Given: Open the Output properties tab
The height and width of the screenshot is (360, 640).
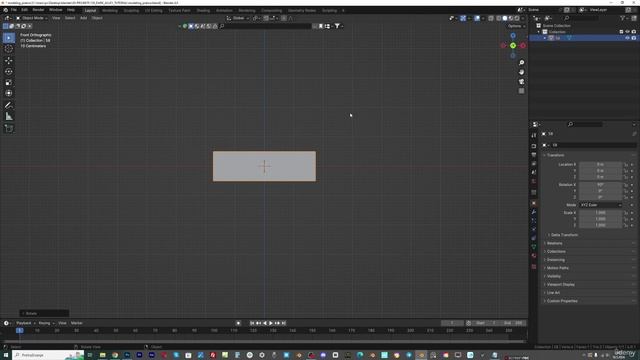Looking at the screenshot, I should (534, 155).
